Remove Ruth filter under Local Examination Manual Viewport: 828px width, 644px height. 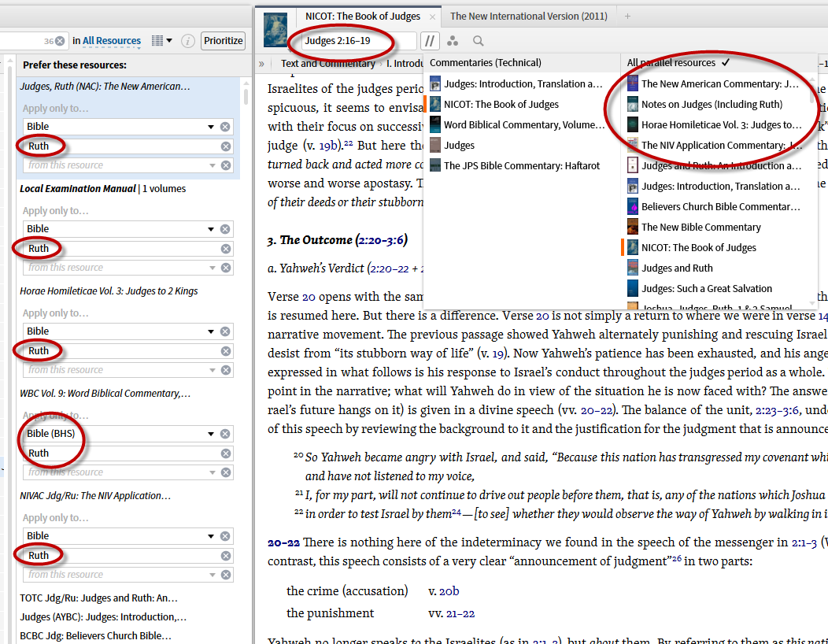click(x=225, y=249)
